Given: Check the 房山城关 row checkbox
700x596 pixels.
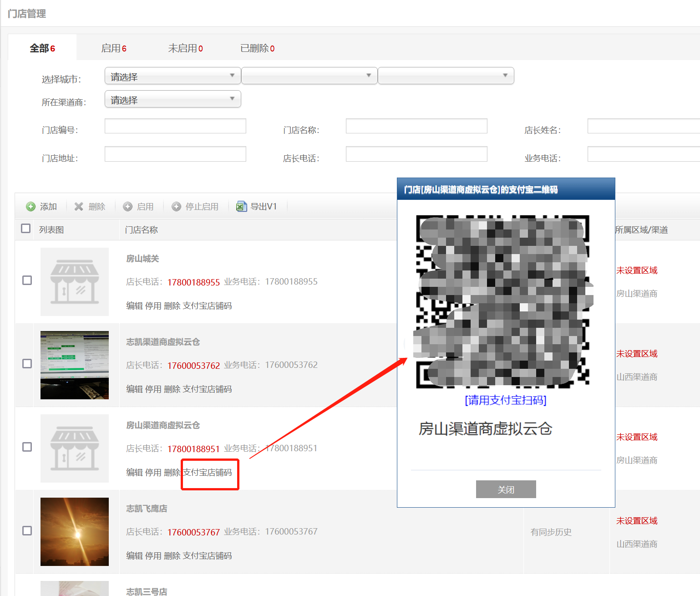Looking at the screenshot, I should click(x=27, y=280).
